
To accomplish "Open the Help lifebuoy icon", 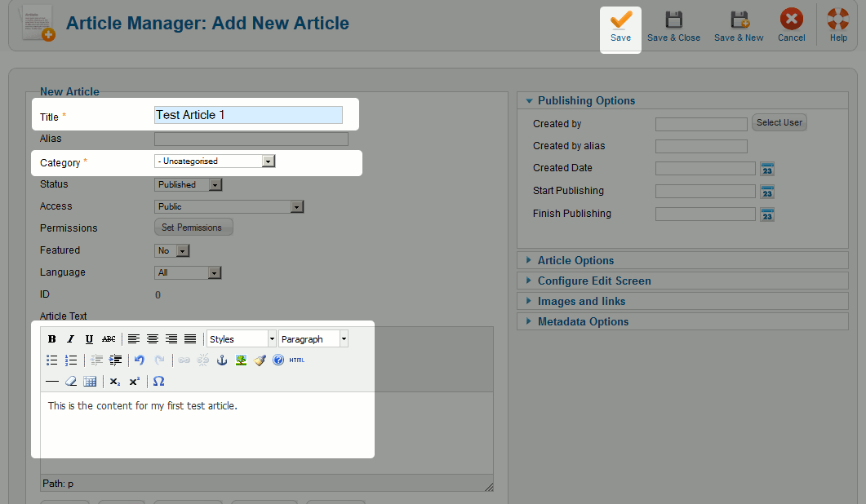I will tap(837, 19).
